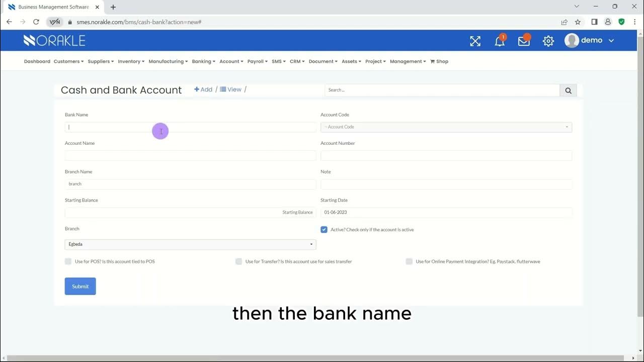This screenshot has width=644, height=362.
Task: Click the Account Name input field
Action: [190, 156]
